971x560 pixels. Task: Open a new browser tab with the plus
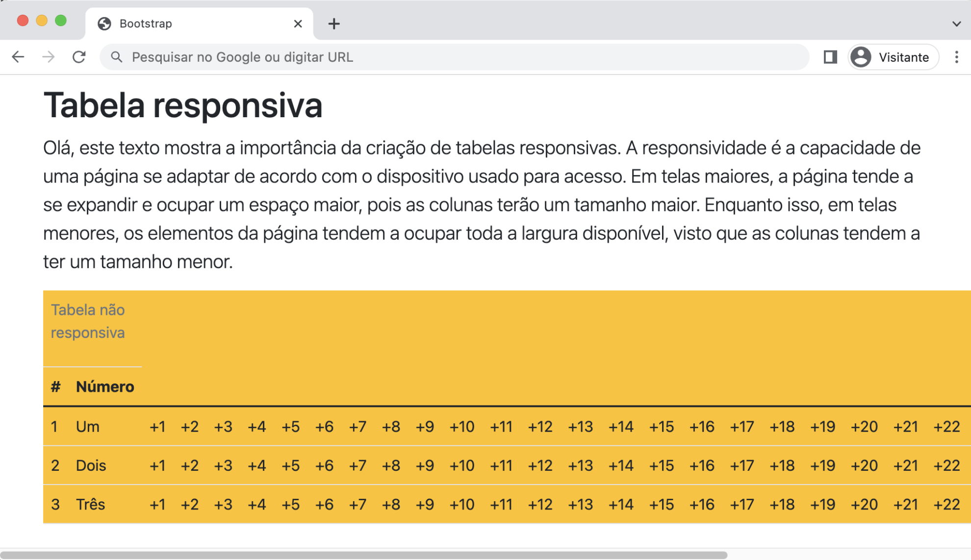tap(334, 24)
